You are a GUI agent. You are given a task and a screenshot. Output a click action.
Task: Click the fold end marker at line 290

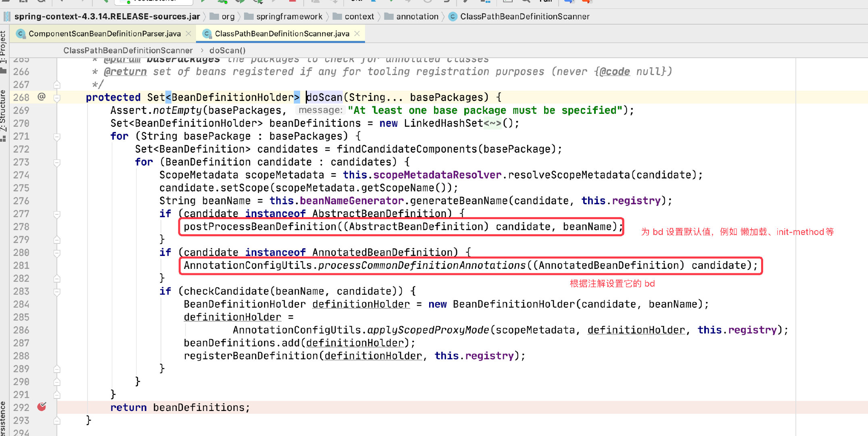57,382
